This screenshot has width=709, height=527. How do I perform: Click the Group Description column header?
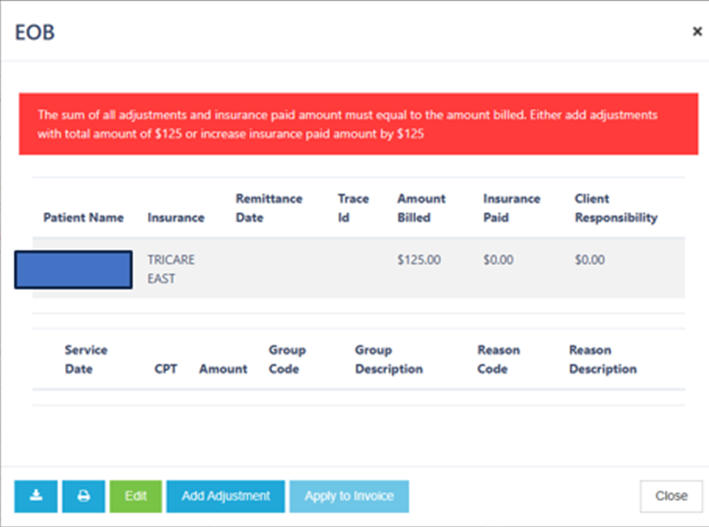(389, 359)
